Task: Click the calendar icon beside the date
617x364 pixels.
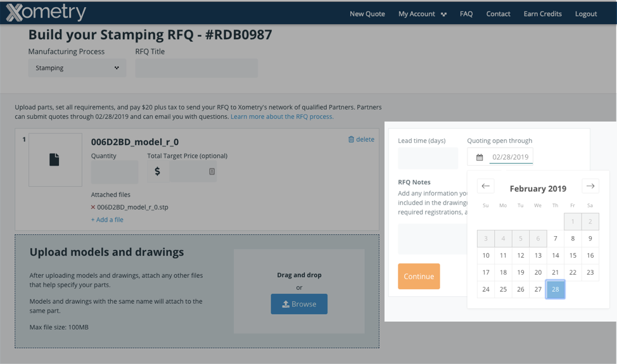Action: tap(480, 157)
